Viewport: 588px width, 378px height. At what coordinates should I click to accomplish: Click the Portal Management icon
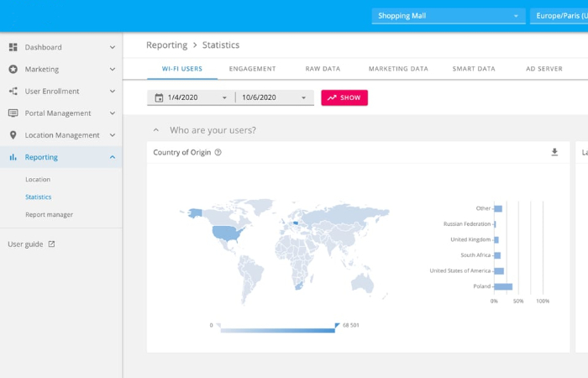click(x=13, y=113)
